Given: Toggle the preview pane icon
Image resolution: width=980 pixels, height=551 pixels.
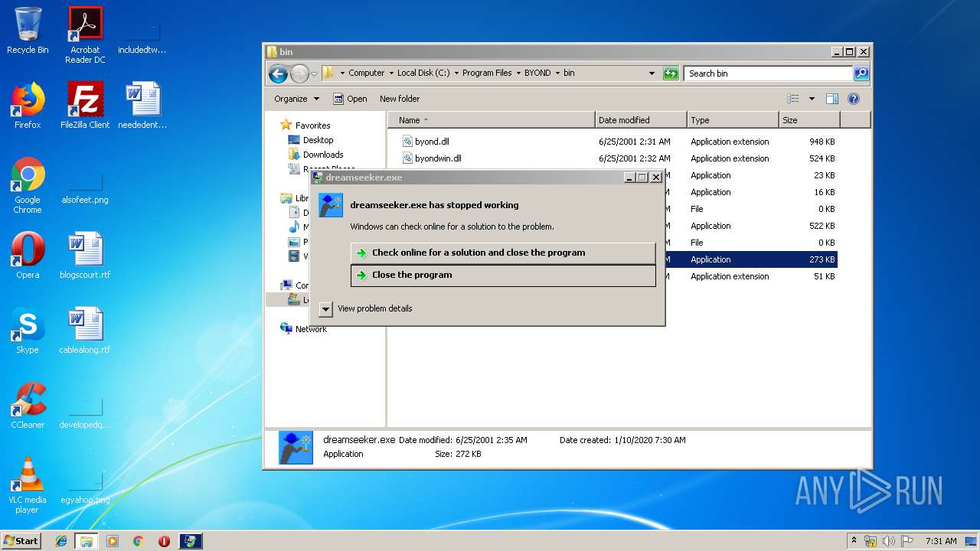Looking at the screenshot, I should click(x=832, y=99).
